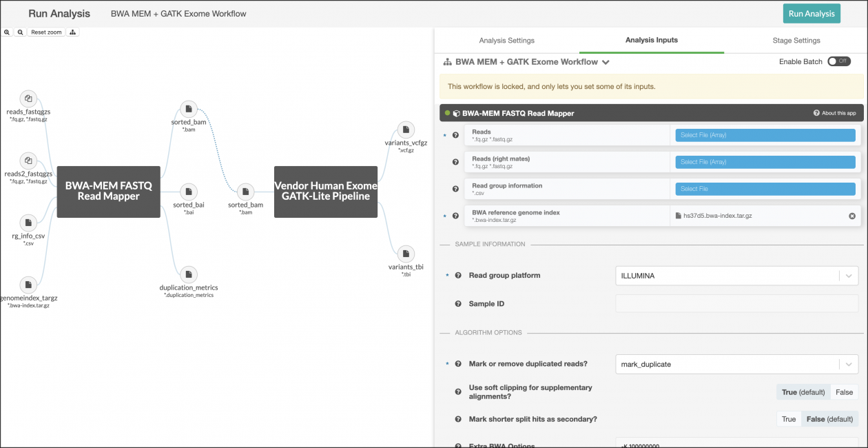Image resolution: width=868 pixels, height=448 pixels.
Task: Switch to the Analysis Settings tab
Action: click(x=506, y=41)
